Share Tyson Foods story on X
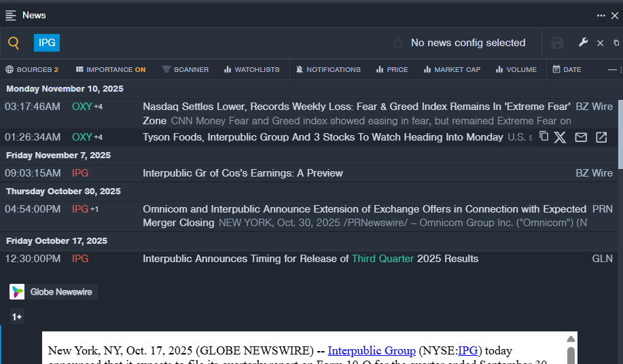The image size is (623, 364). point(560,137)
